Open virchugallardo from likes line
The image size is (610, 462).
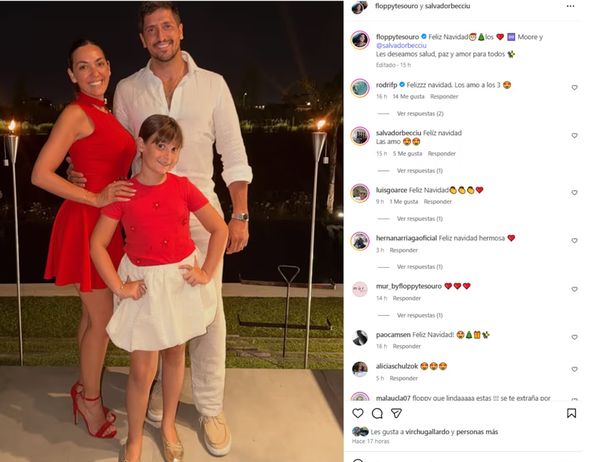click(427, 432)
